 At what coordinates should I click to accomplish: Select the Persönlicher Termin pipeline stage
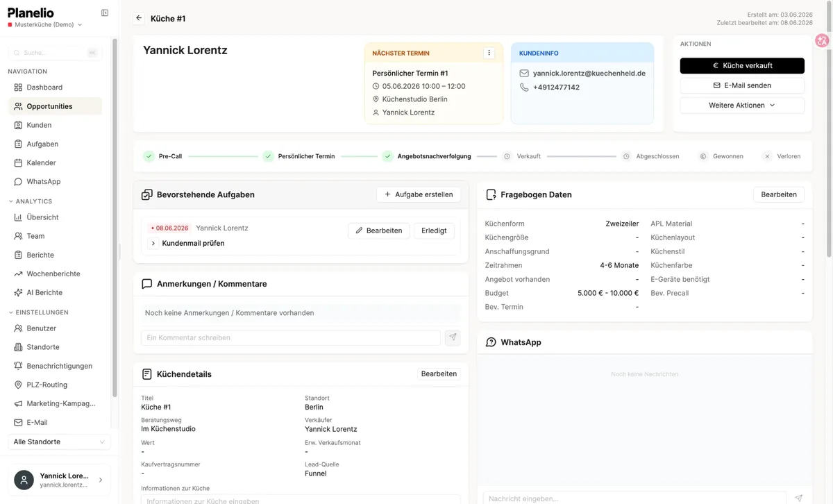click(299, 156)
